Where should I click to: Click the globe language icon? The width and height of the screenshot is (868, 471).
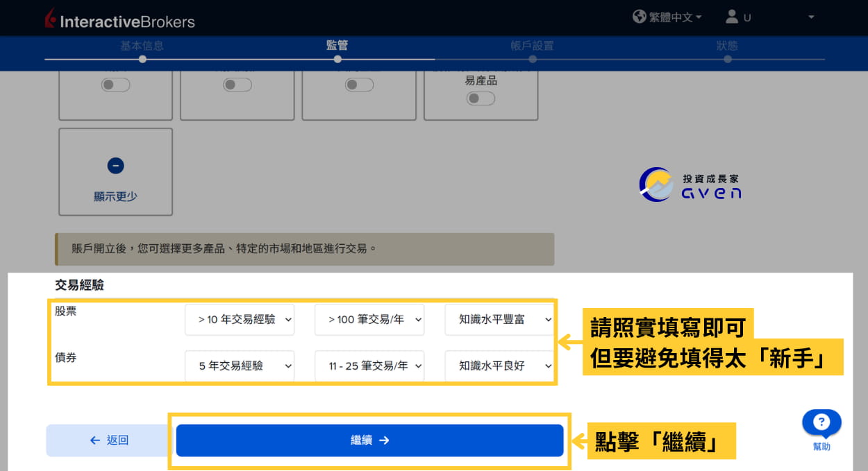point(640,17)
